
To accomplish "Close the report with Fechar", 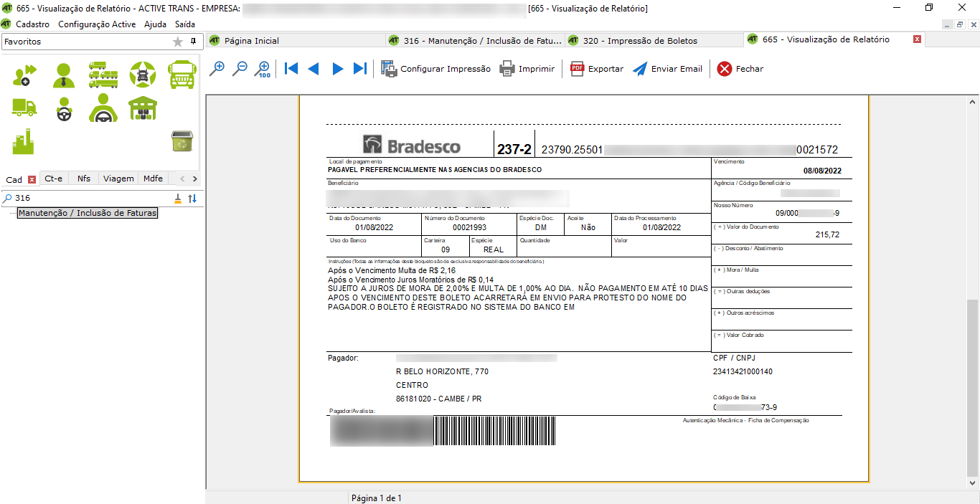I will [x=740, y=69].
